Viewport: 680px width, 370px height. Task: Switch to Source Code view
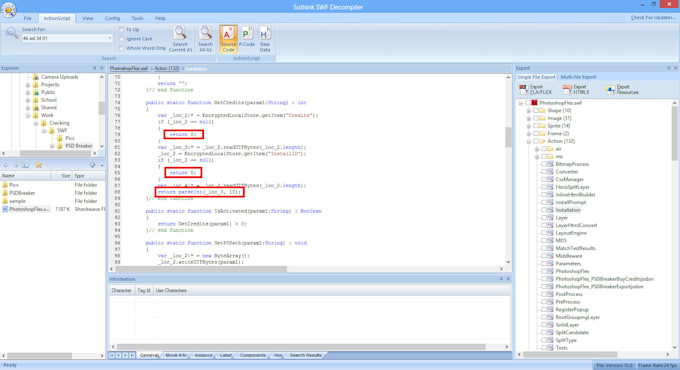(x=228, y=39)
